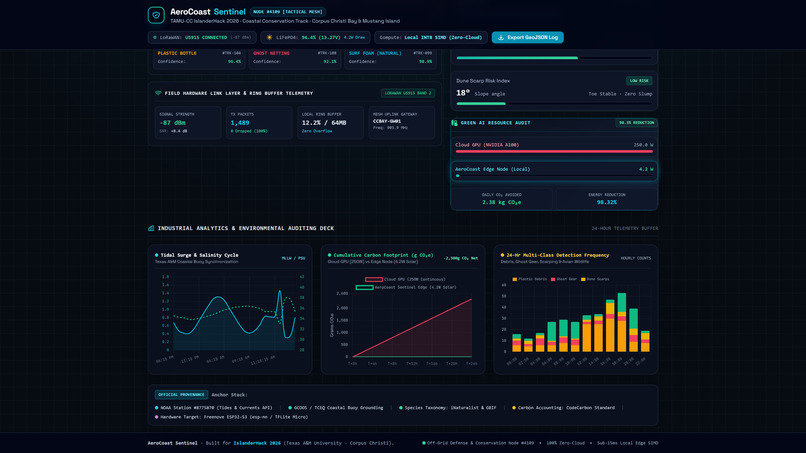This screenshot has width=806, height=453.
Task: Click the 24-HOUR TELEMETRY BUFFER label
Action: 625,228
